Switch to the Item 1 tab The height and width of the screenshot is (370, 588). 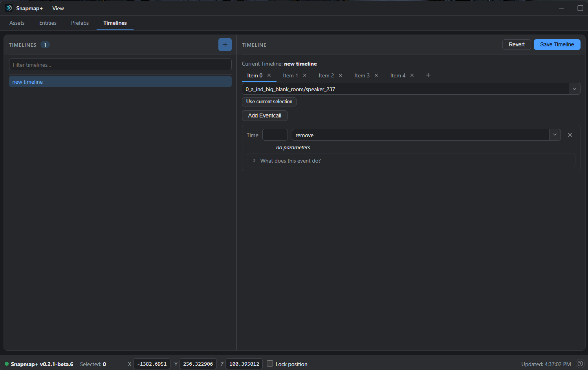pyautogui.click(x=291, y=75)
